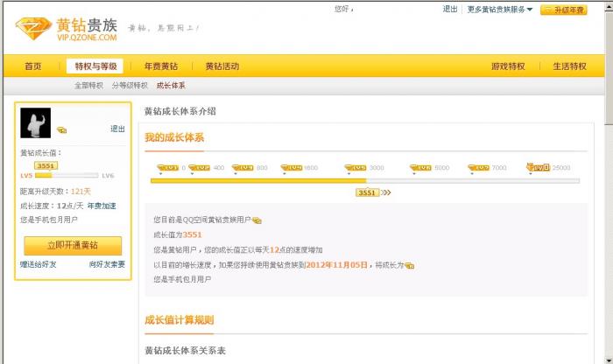Click the orange 3551 after 成长值为

click(193, 234)
